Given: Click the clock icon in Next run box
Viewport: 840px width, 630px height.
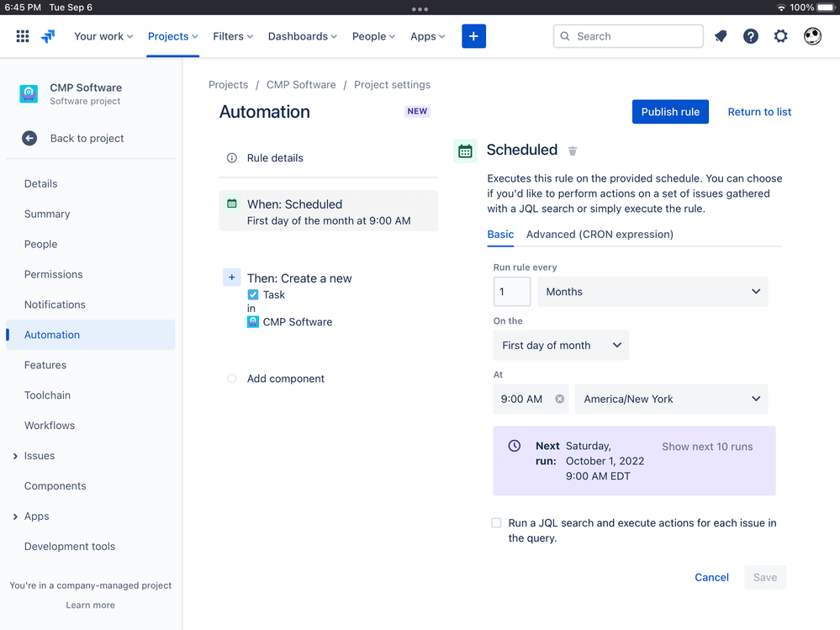Looking at the screenshot, I should (x=515, y=446).
